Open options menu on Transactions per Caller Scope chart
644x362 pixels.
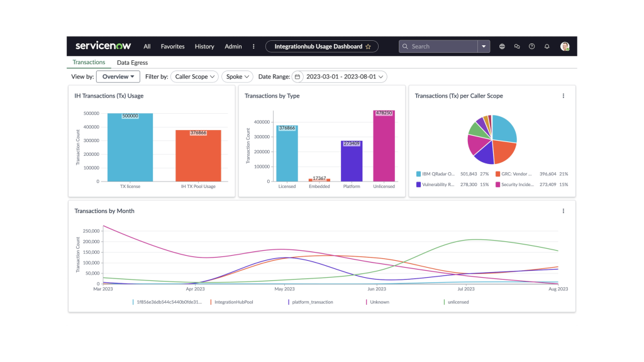(x=563, y=96)
